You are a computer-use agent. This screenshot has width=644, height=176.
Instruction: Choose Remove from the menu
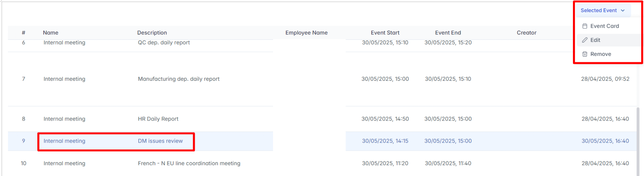point(601,54)
